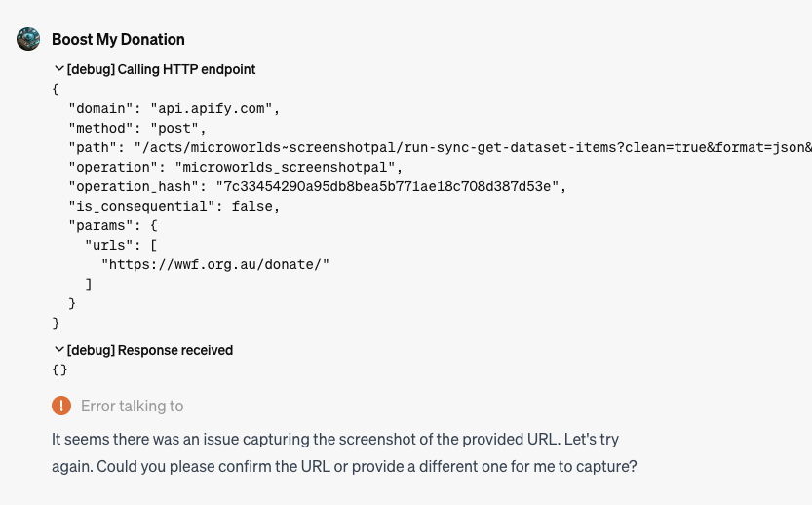The image size is (812, 505).
Task: Click the microworlds_screenshotpal operation value
Action: (x=289, y=168)
